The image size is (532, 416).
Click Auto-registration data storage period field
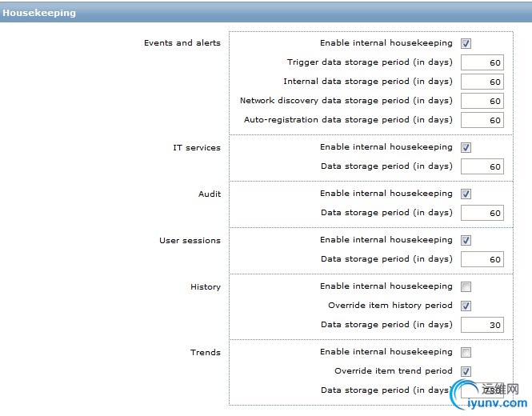point(482,120)
